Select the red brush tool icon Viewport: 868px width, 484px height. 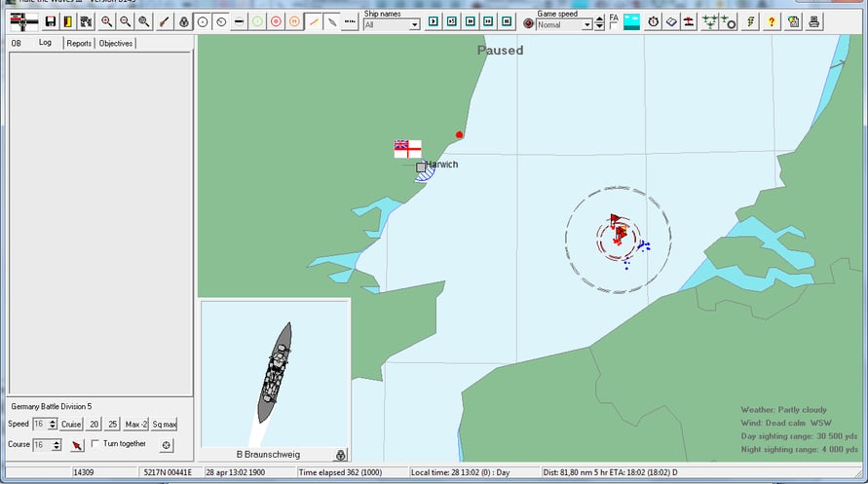pos(165,22)
